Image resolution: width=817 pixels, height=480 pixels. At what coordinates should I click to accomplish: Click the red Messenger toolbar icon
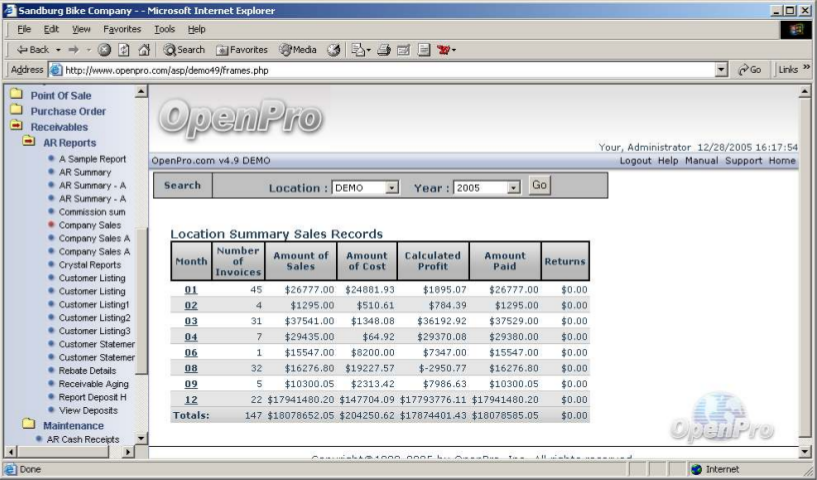(444, 50)
